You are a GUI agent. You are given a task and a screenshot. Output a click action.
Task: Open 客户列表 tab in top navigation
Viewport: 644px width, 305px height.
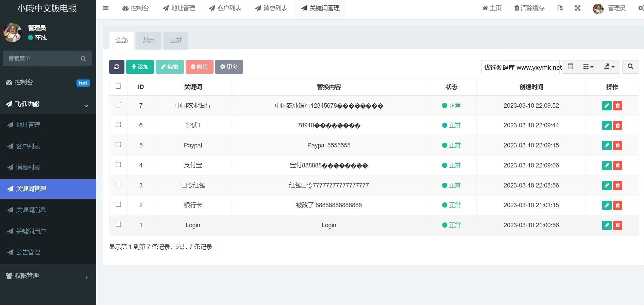pos(225,8)
